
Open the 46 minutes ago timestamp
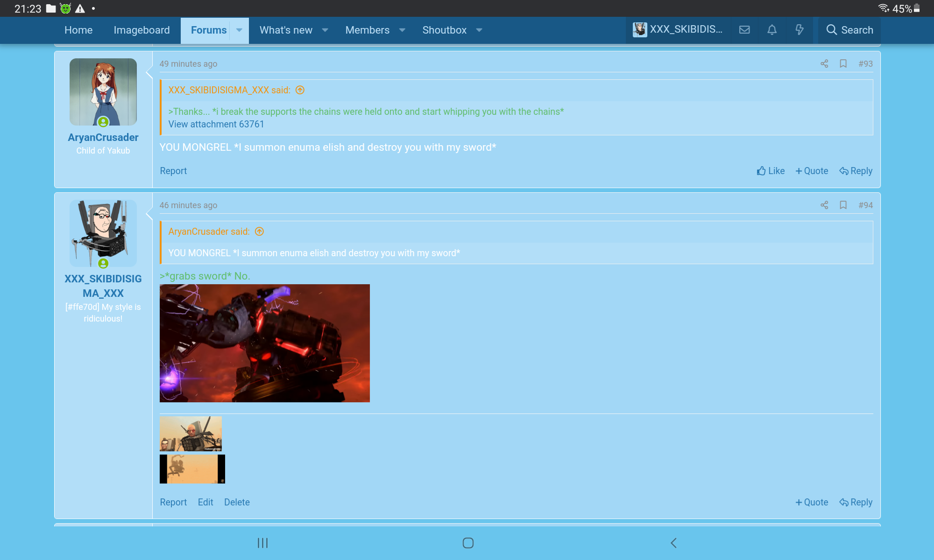click(x=188, y=205)
